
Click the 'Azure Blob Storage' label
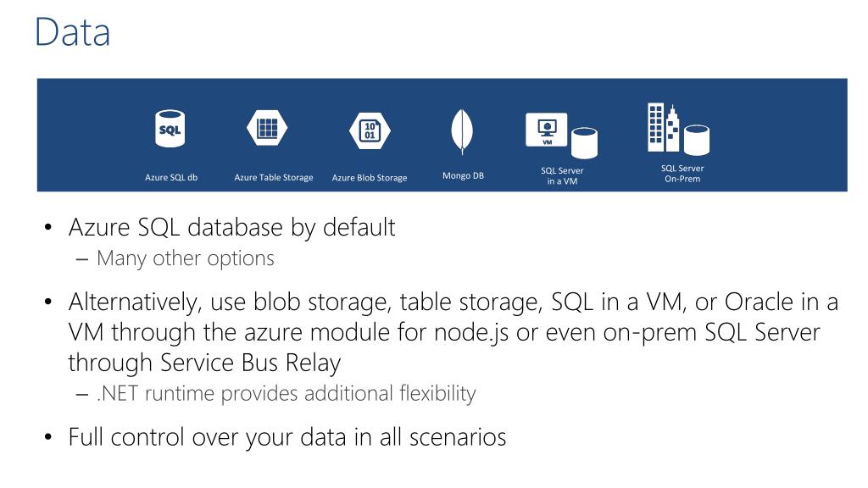pos(370,178)
